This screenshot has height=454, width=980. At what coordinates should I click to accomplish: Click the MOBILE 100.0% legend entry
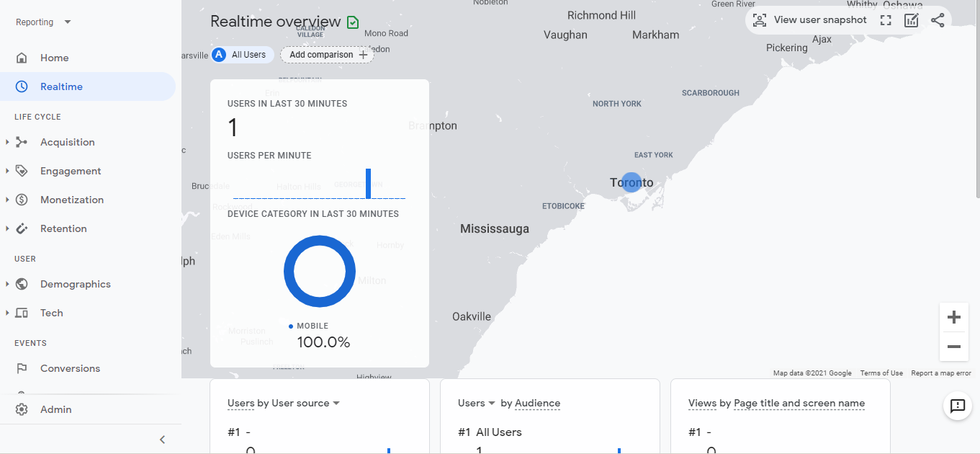(320, 335)
